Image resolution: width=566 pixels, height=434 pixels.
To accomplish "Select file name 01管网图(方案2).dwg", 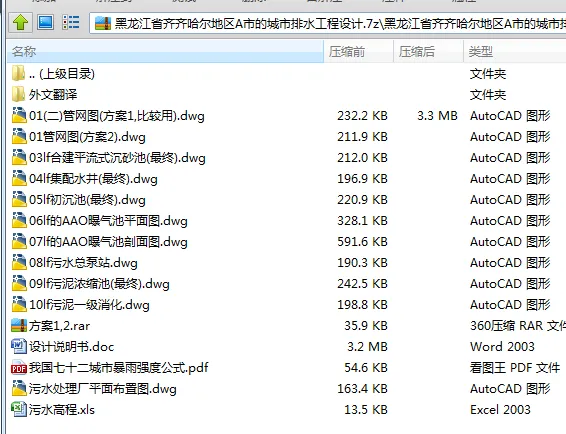I will [x=87, y=137].
